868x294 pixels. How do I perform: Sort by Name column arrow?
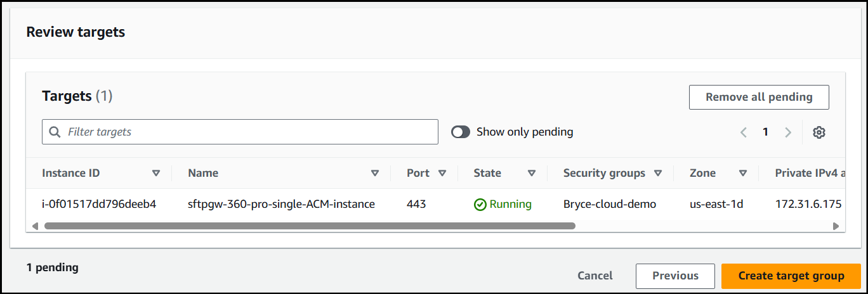[375, 173]
